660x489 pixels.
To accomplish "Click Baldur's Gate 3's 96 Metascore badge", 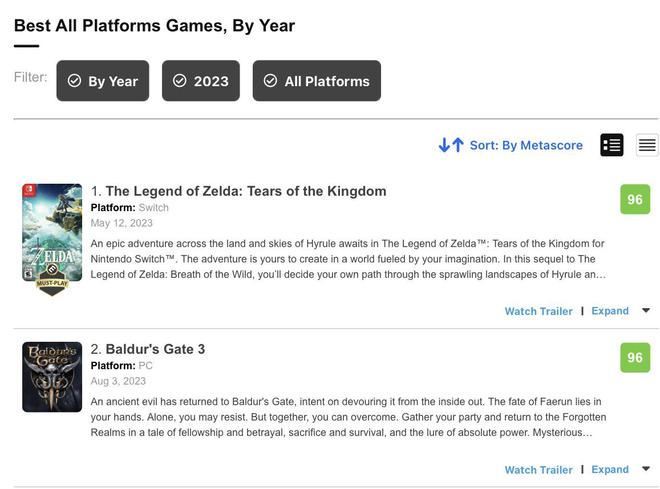I will point(635,357).
